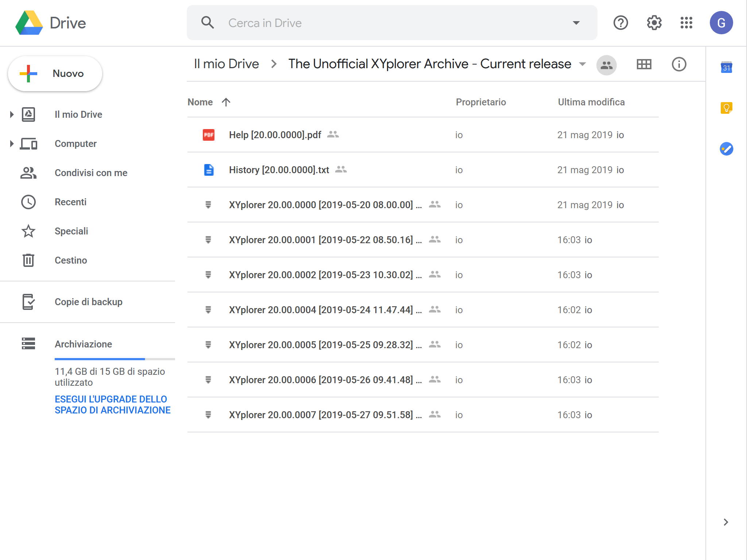
Task: Click Archiviazione storage label
Action: [83, 344]
